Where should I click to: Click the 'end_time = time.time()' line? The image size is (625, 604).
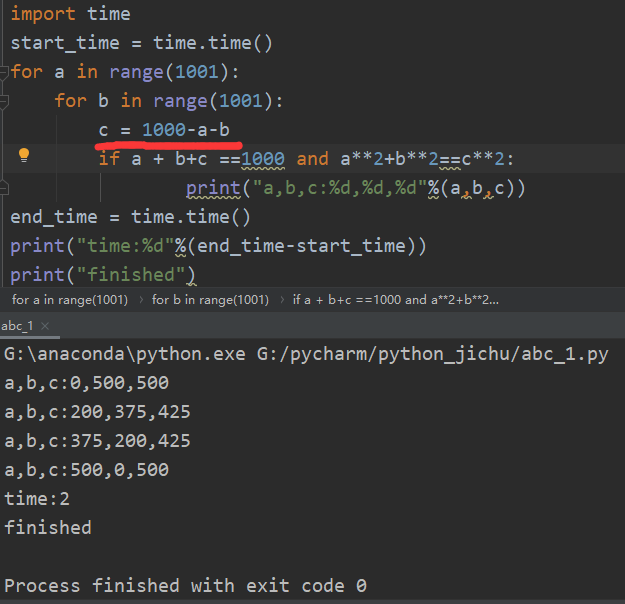click(x=130, y=217)
